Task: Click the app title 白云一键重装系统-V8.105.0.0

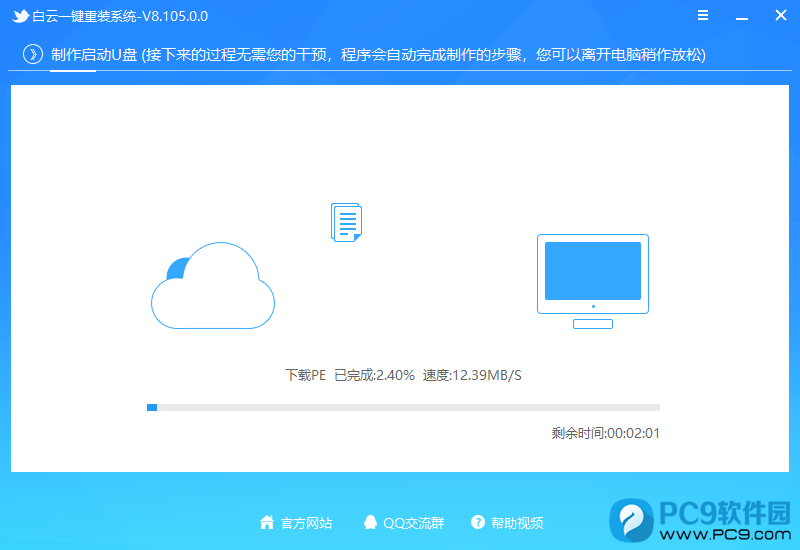Action: [x=120, y=16]
